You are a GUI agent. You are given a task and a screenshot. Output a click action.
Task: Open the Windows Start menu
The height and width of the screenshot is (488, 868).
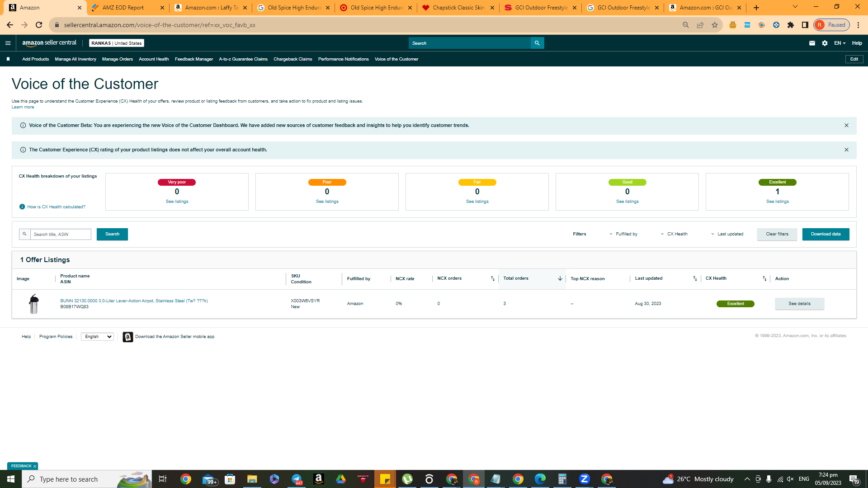point(11,479)
